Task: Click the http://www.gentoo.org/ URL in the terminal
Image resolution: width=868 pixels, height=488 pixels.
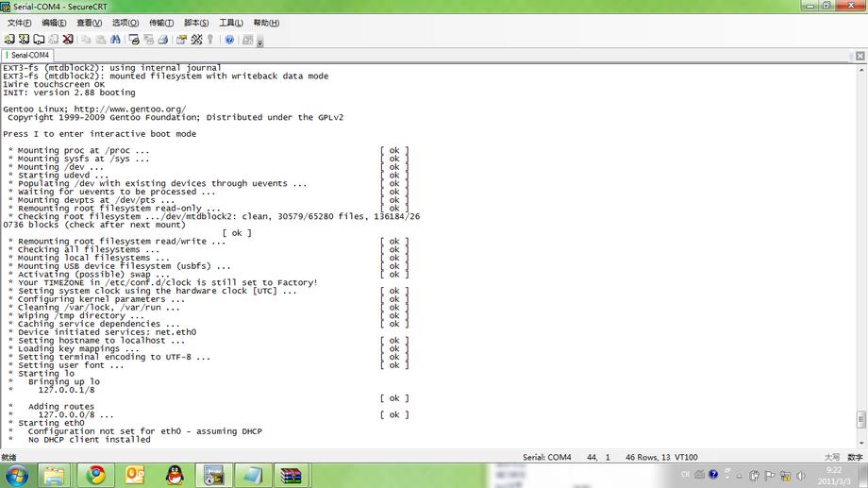Action: click(130, 109)
